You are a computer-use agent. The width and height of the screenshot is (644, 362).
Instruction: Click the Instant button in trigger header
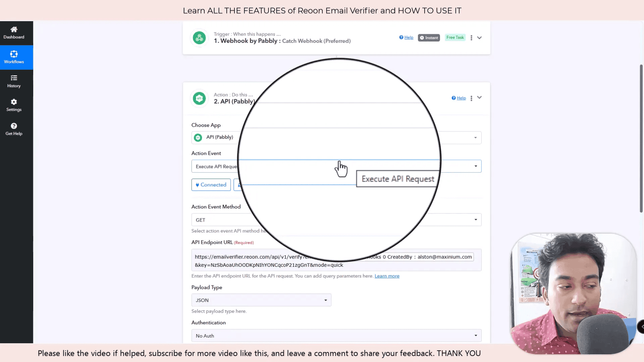tap(429, 37)
